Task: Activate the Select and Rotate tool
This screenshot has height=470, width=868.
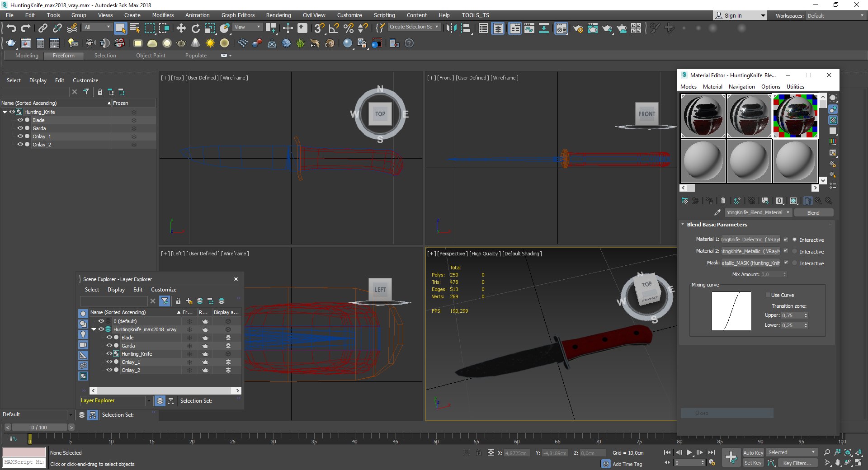Action: tap(196, 28)
